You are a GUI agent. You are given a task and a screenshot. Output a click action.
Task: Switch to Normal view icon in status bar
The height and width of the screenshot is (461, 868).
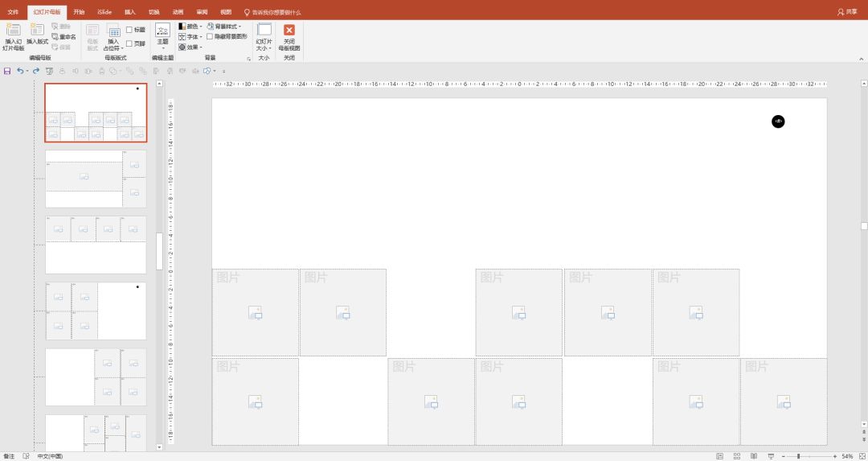(719, 456)
